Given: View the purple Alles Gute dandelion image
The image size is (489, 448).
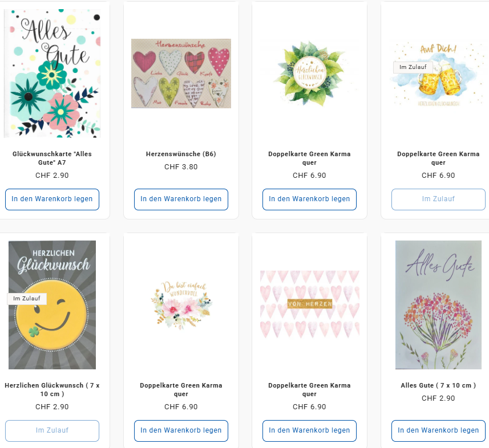Looking at the screenshot, I should 438,305.
